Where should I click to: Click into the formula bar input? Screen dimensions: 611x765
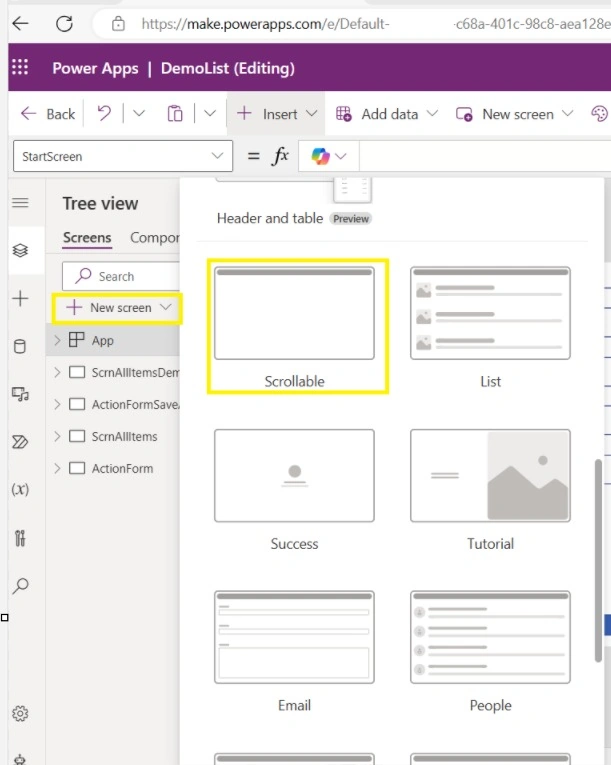[485, 156]
